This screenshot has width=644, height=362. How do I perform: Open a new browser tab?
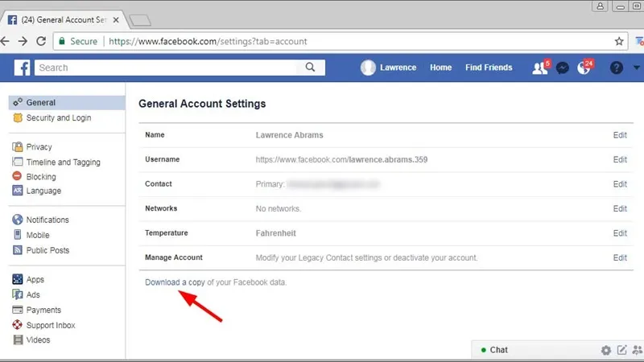coord(140,20)
